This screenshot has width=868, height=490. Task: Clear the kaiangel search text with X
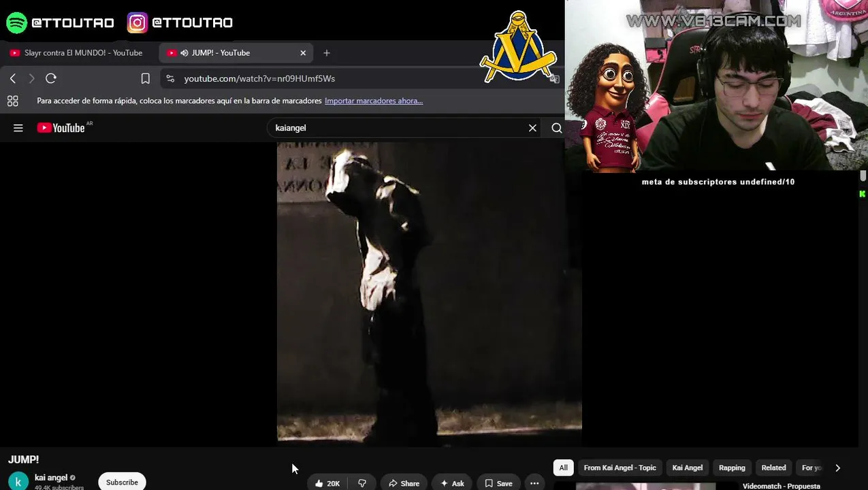(532, 128)
